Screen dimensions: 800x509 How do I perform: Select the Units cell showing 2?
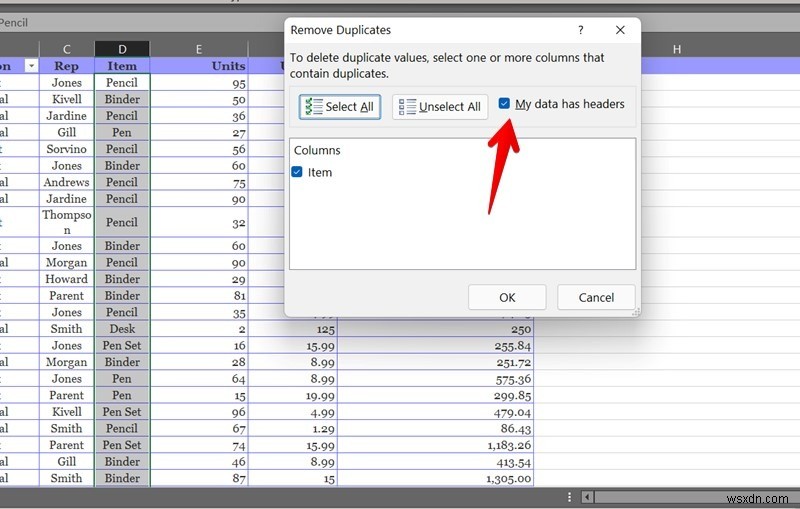coord(199,329)
